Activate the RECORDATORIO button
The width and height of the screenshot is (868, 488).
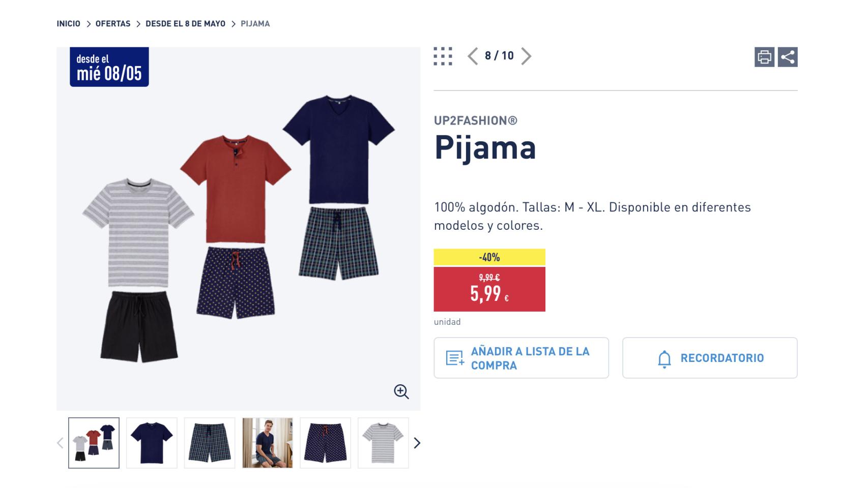[x=709, y=357]
